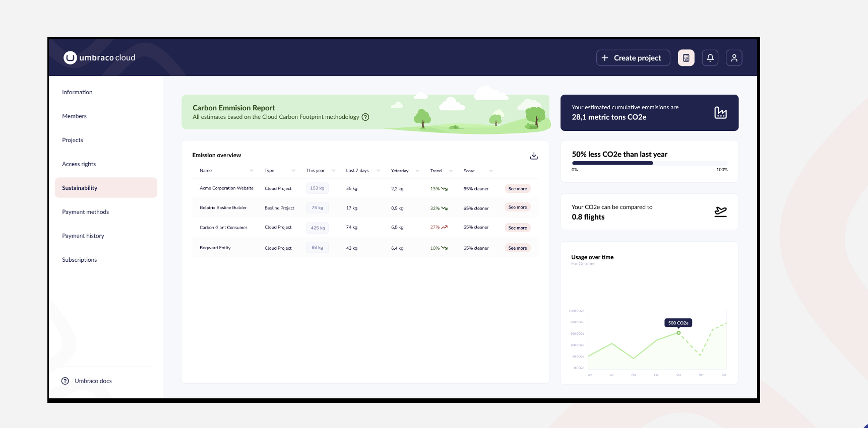Click the Create project button

(633, 58)
